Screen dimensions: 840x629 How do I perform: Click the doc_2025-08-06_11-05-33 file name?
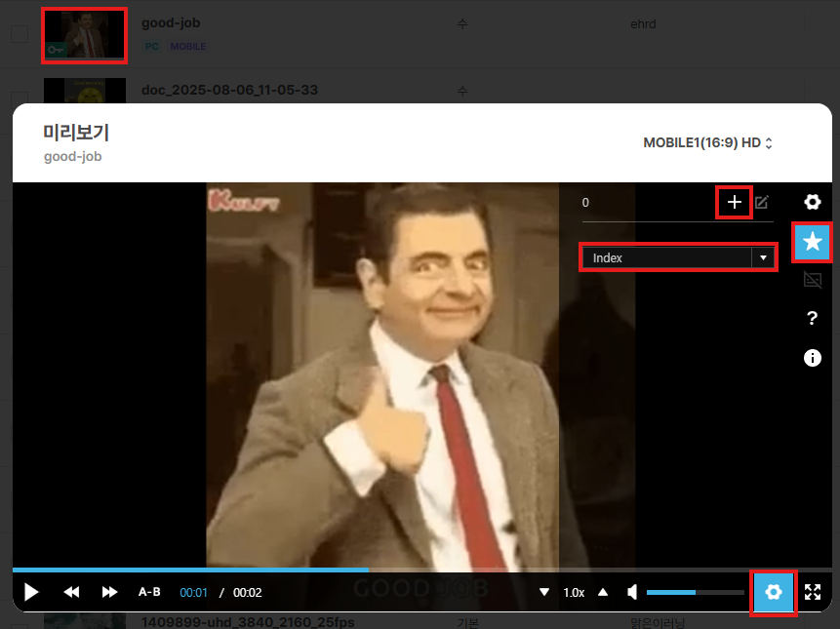[x=230, y=90]
